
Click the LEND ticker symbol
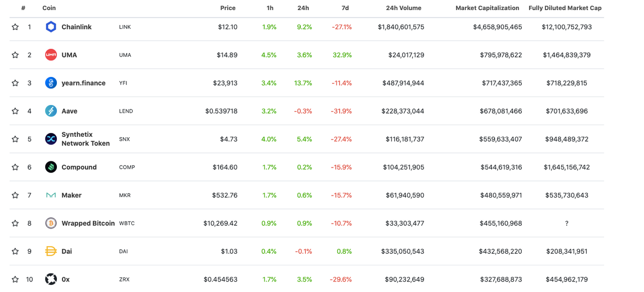coord(126,111)
